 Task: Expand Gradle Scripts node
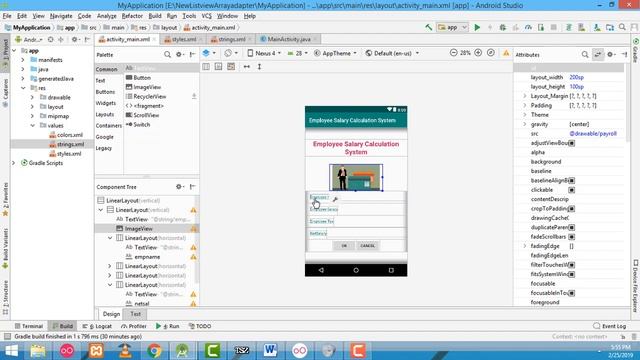(x=13, y=163)
